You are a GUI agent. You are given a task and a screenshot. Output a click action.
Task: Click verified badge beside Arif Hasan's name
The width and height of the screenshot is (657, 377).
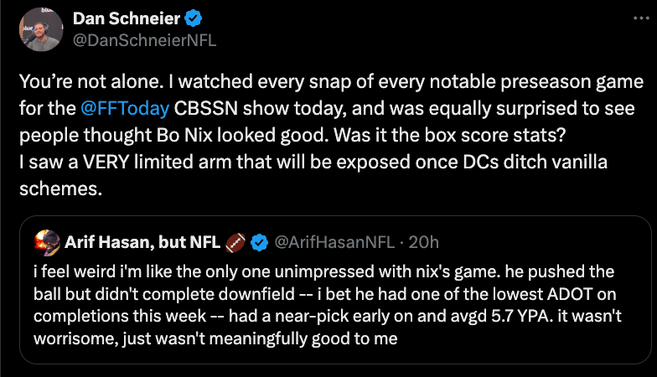[x=259, y=243]
